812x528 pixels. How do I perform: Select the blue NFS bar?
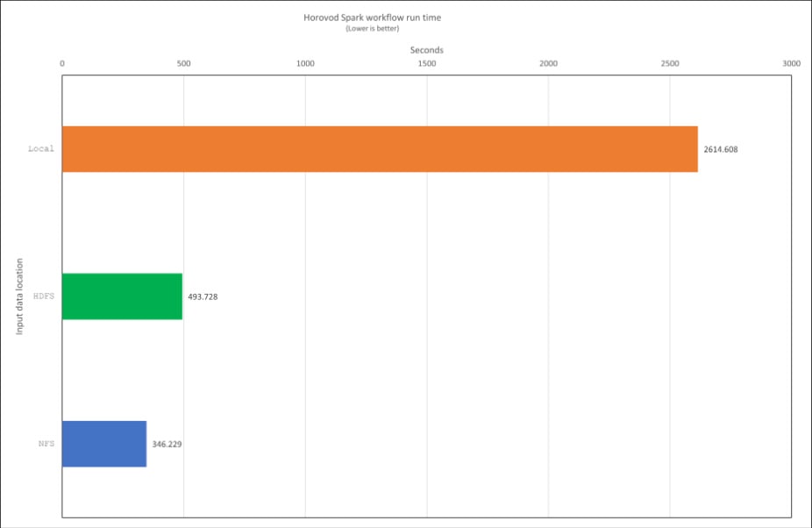click(x=103, y=444)
